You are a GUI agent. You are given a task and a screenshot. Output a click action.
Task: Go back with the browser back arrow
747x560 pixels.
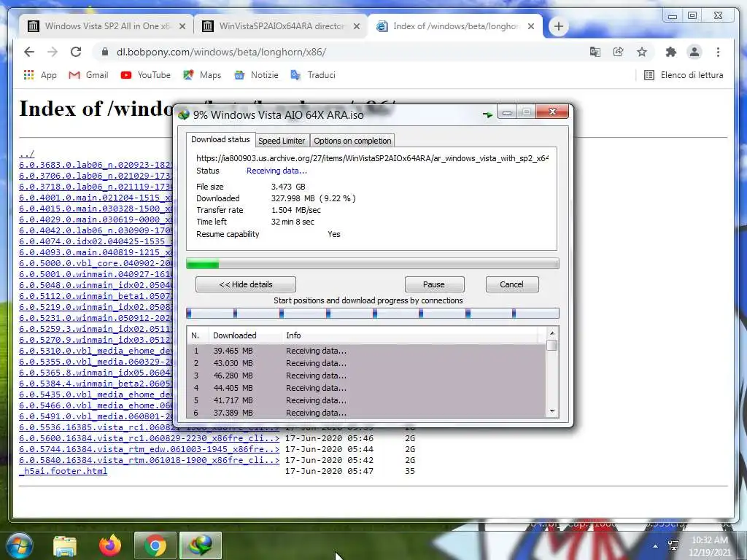pos(29,52)
